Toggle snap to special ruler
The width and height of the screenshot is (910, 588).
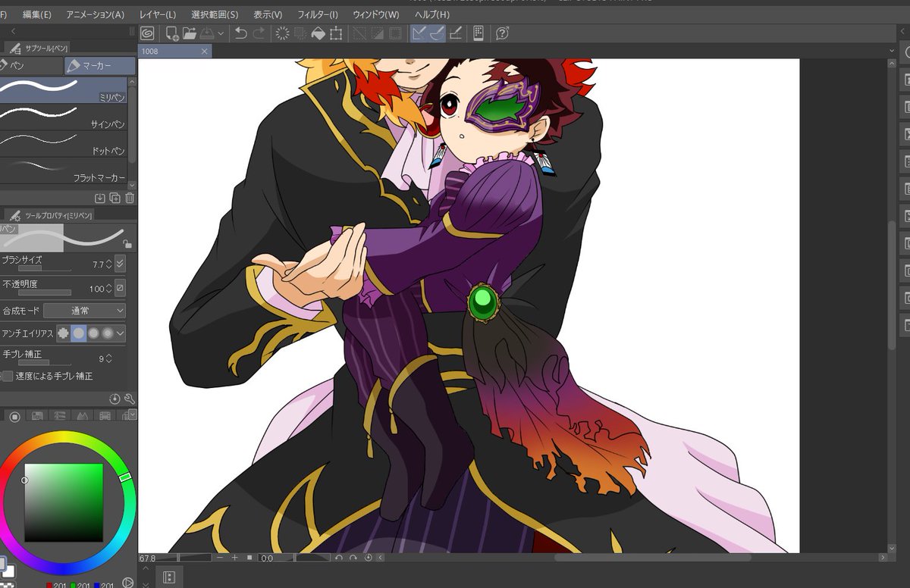coord(437,33)
